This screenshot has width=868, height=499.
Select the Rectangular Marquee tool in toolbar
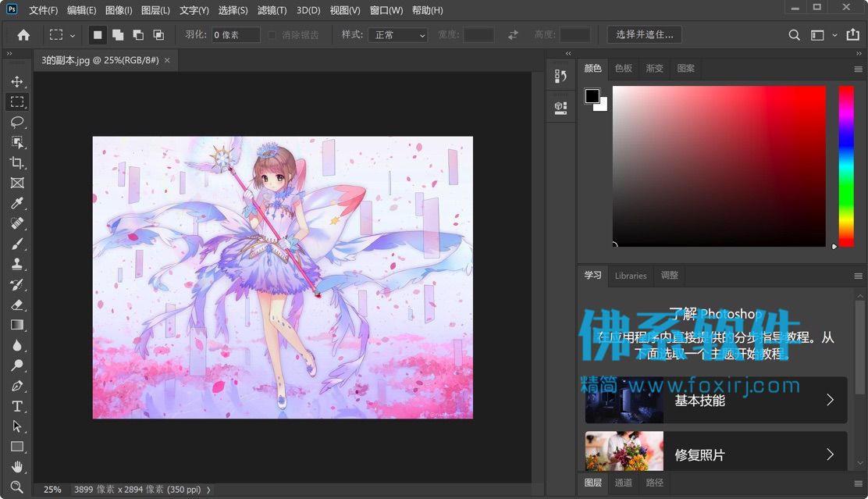click(x=17, y=102)
